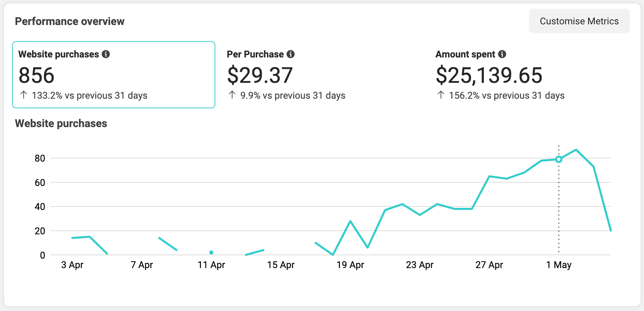
Task: Click the 856 purchases value
Action: [x=36, y=75]
